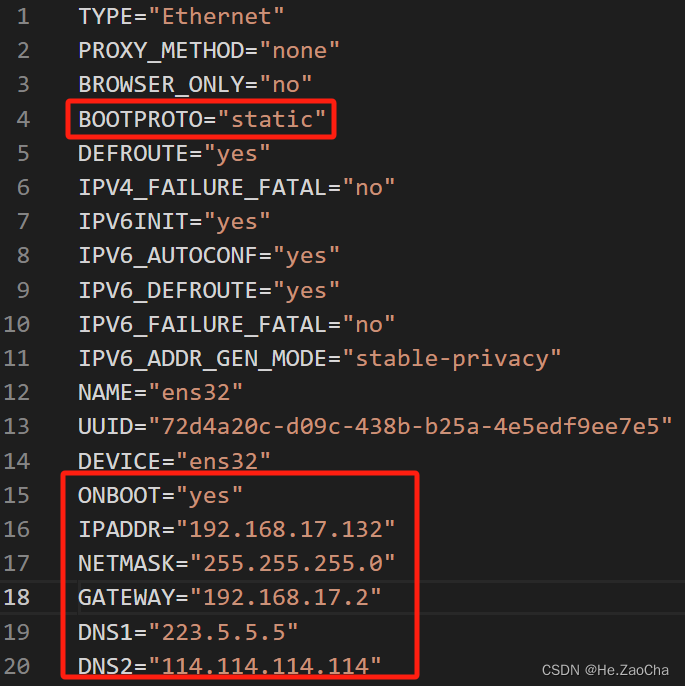Click DEVICE="ens32" line
This screenshot has height=686, width=685.
click(x=174, y=461)
